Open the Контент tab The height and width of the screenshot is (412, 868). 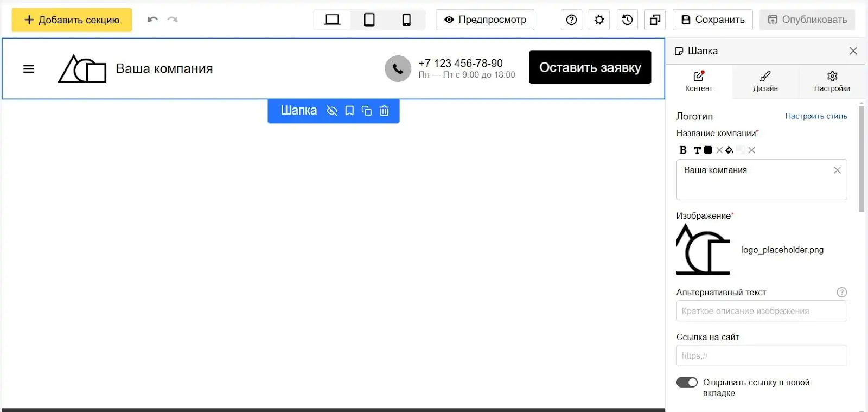coord(699,82)
